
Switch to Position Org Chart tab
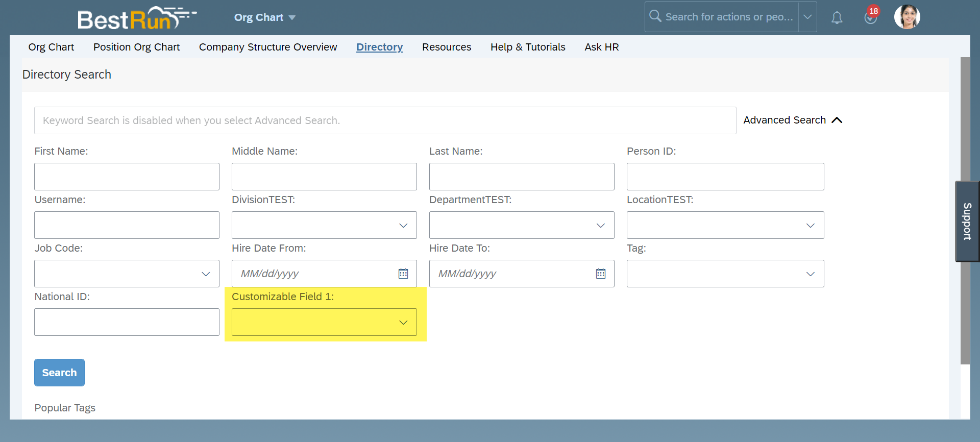(136, 47)
